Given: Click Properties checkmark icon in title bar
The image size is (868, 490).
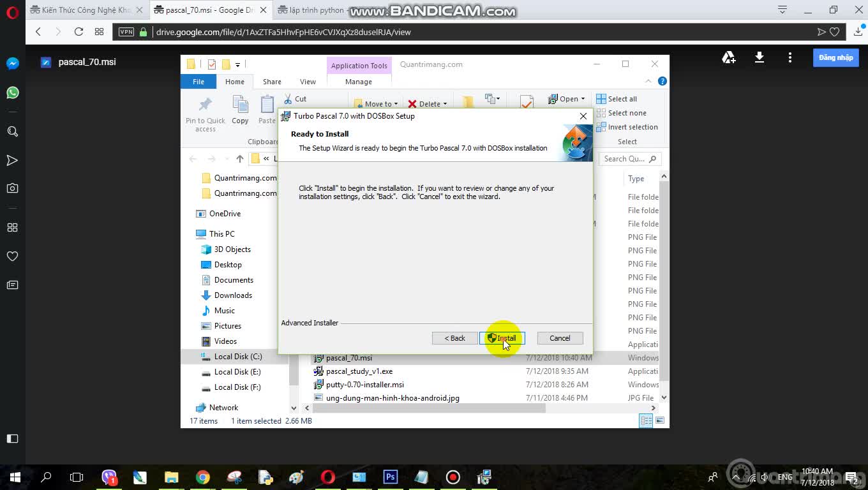Looking at the screenshot, I should pyautogui.click(x=211, y=64).
